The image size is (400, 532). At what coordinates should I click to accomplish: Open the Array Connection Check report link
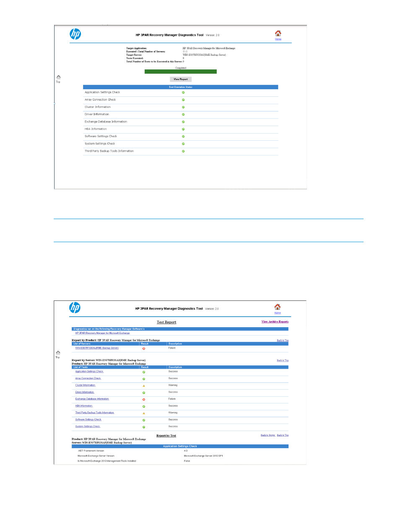tap(88, 378)
